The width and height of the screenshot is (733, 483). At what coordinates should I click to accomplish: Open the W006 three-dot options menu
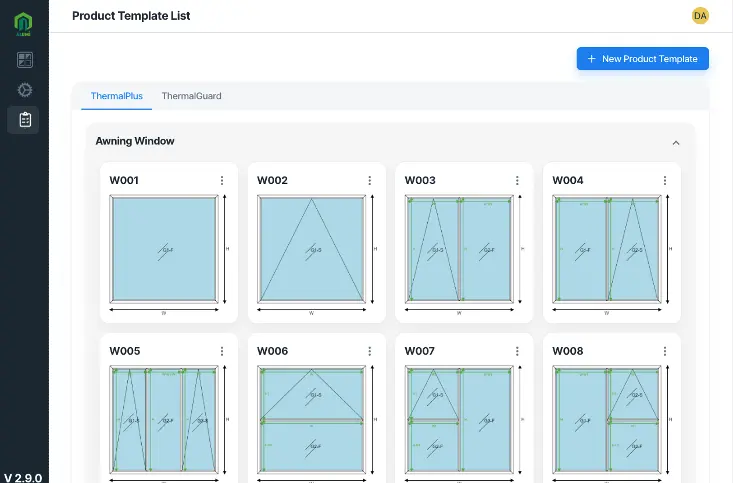[x=370, y=351]
